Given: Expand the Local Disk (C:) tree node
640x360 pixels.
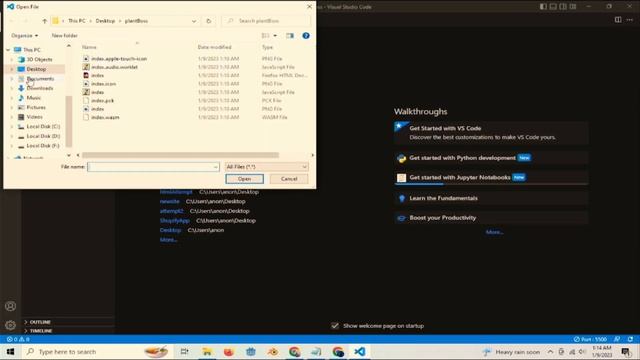Looking at the screenshot, I should tap(12, 127).
